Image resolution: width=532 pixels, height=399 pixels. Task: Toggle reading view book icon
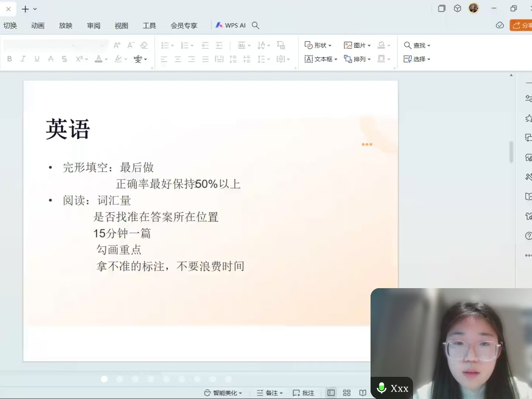pyautogui.click(x=363, y=393)
